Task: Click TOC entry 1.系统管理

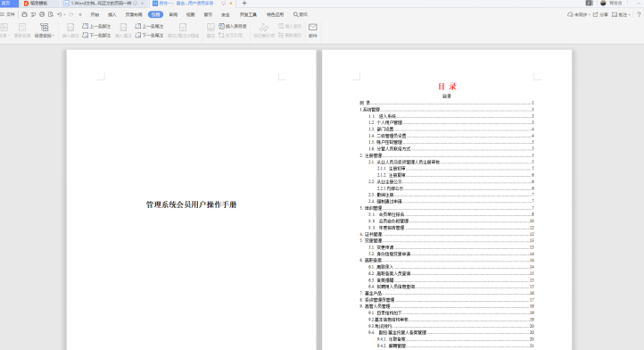Action: coord(370,110)
